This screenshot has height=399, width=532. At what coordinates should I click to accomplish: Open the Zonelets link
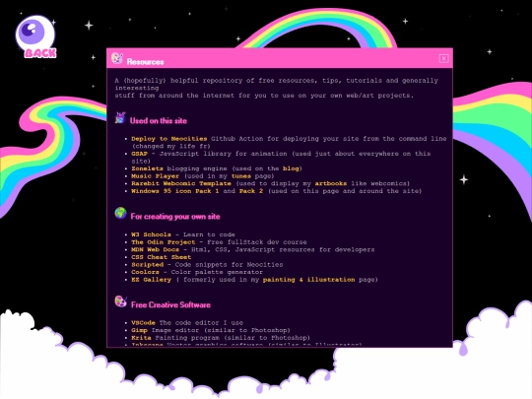147,168
